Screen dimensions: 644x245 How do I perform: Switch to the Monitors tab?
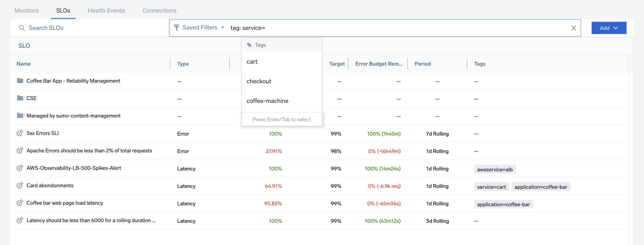point(26,10)
